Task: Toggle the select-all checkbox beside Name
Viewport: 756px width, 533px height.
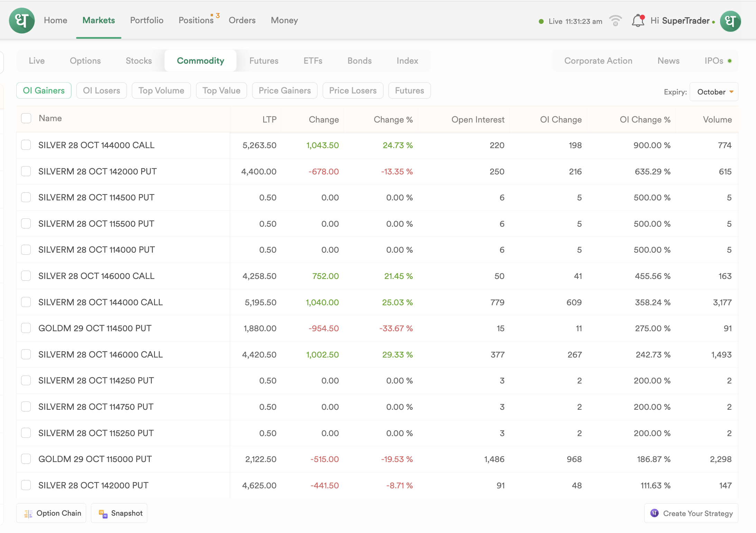Action: coord(26,118)
